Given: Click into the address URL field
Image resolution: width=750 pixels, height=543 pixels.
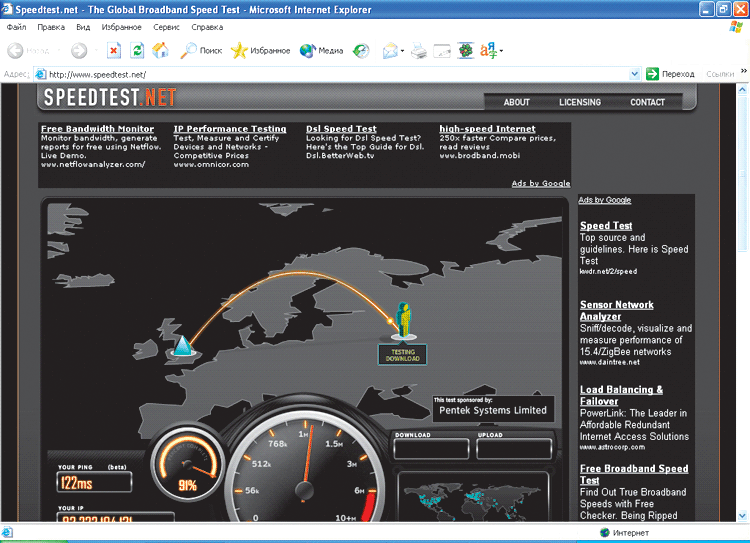Looking at the screenshot, I should [x=338, y=74].
